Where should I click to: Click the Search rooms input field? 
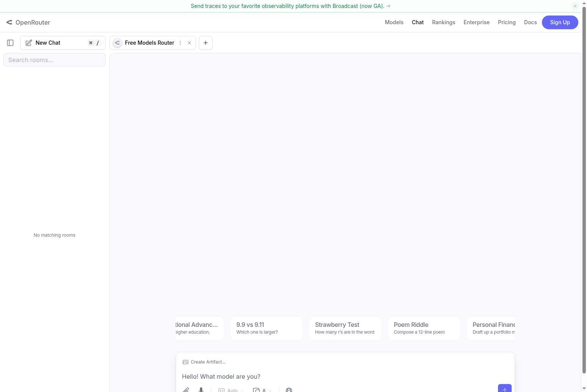click(x=55, y=60)
